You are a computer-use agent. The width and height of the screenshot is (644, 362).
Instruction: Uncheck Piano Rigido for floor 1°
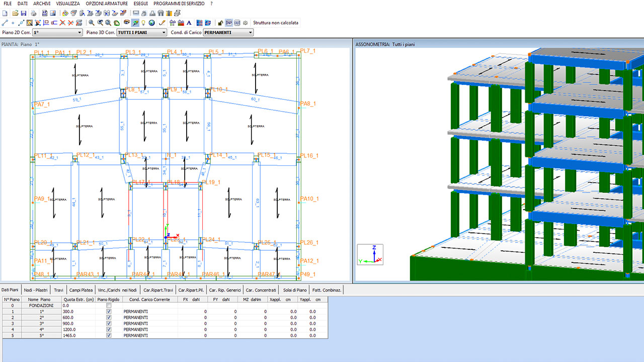109,311
